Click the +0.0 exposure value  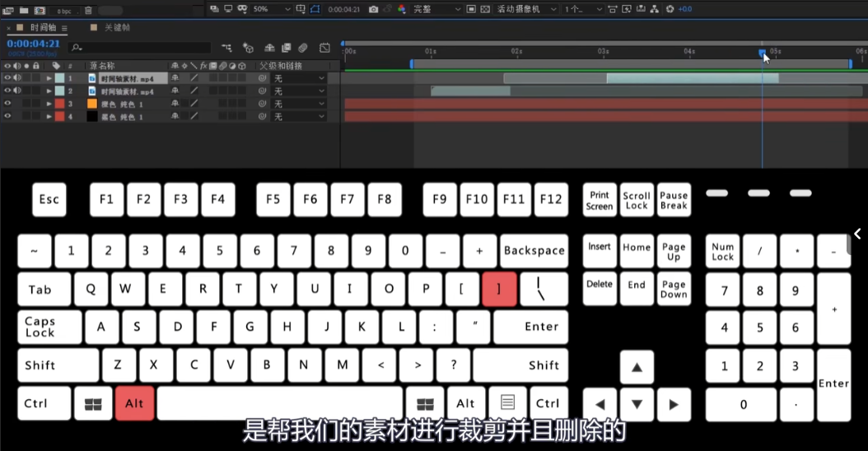tap(685, 9)
